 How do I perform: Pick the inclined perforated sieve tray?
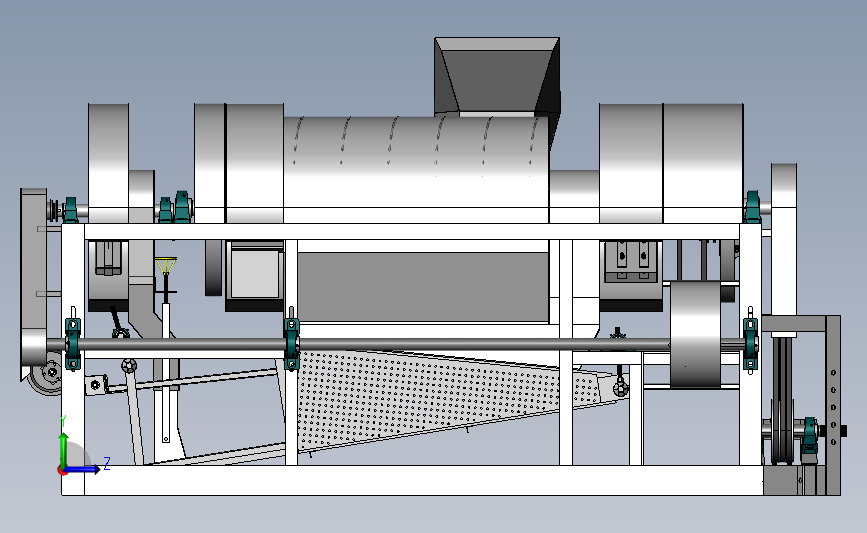[x=442, y=398]
